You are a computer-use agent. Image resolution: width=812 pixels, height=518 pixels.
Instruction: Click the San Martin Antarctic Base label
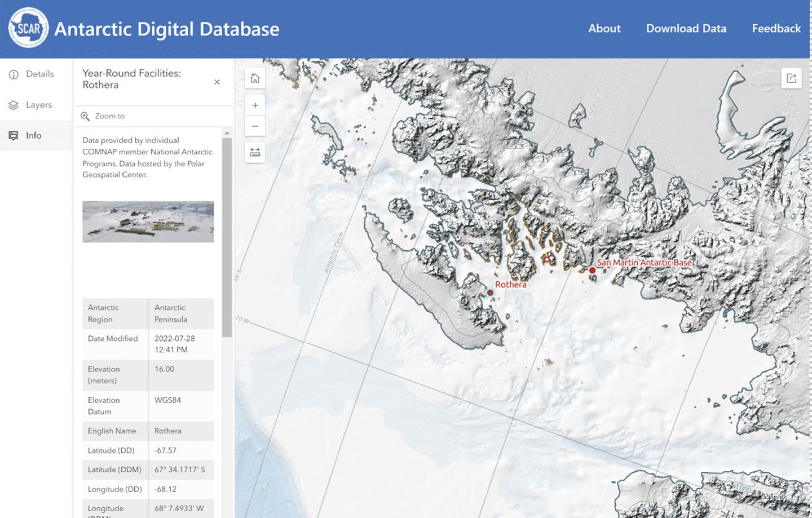[644, 263]
